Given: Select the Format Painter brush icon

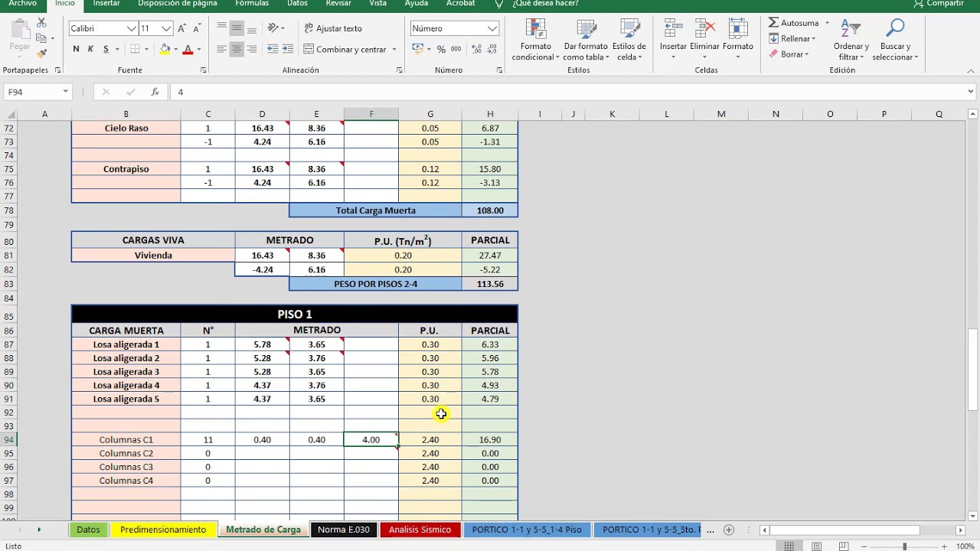Looking at the screenshot, I should click(41, 53).
